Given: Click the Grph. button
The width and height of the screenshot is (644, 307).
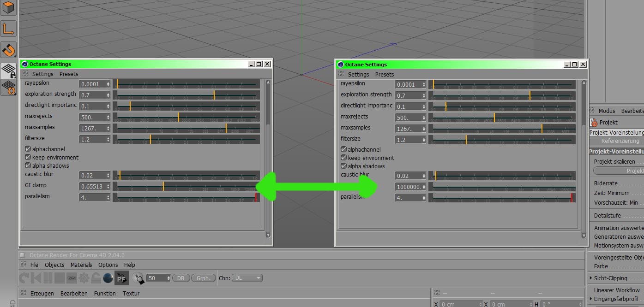Looking at the screenshot, I should tap(204, 278).
